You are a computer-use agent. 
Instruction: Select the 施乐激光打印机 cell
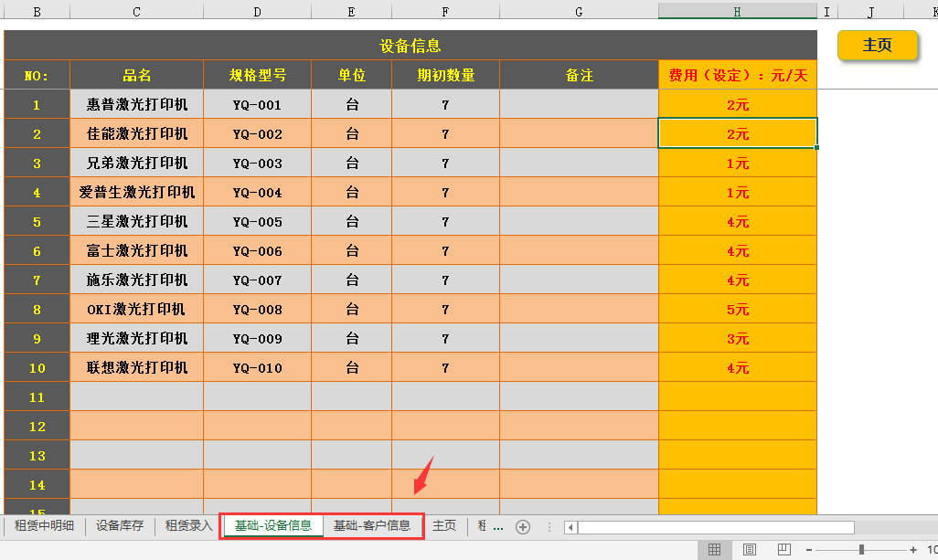137,280
